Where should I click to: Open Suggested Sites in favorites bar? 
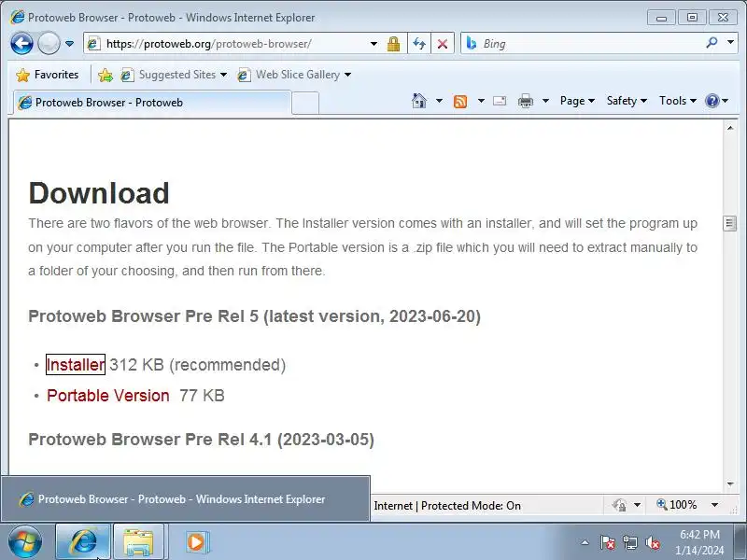174,75
